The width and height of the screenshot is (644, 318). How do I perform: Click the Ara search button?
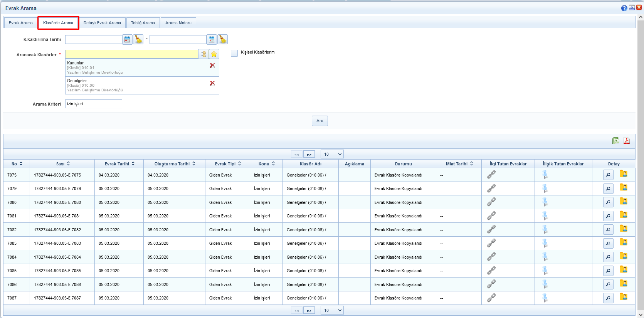[319, 121]
